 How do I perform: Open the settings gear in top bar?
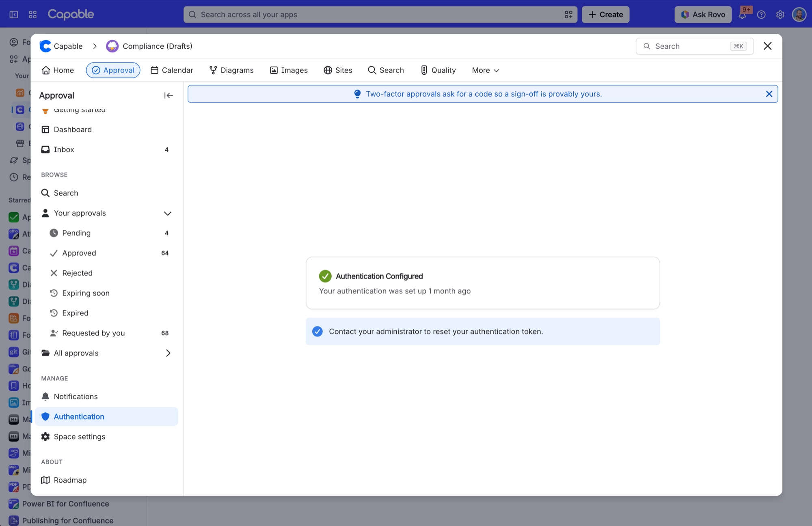pos(780,15)
